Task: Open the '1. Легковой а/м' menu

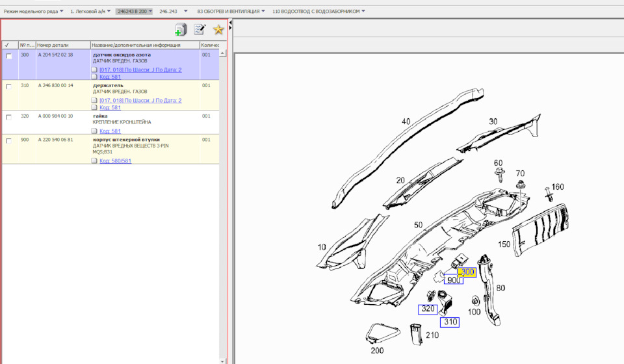Action: 91,11
